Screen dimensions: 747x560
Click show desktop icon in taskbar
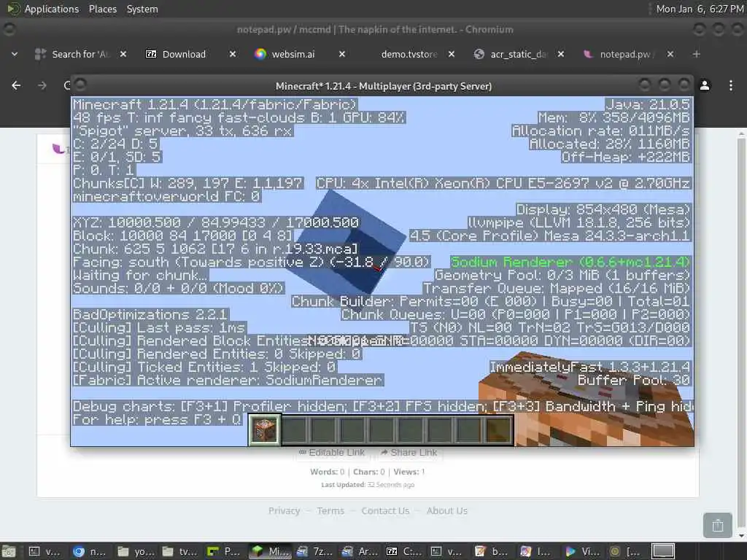(8, 551)
